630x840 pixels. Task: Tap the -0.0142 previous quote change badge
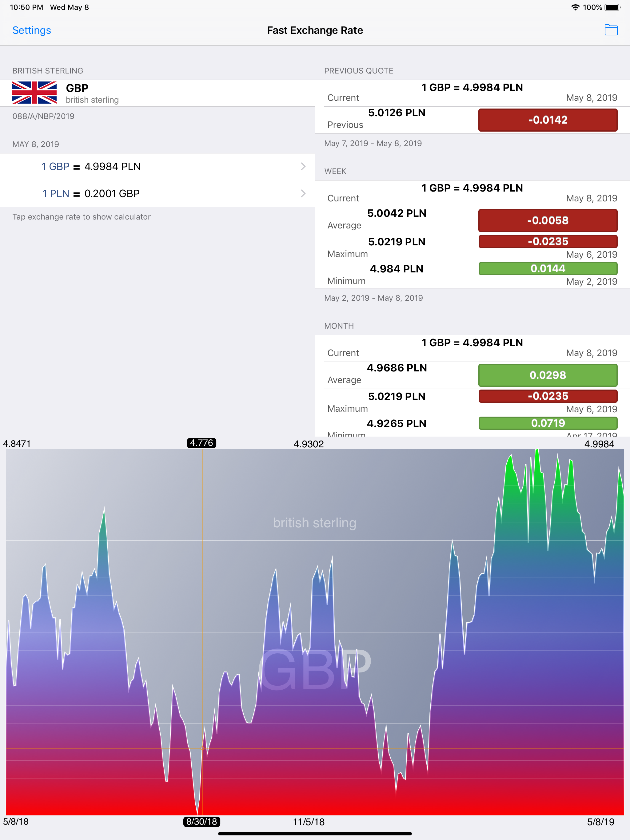pos(548,120)
